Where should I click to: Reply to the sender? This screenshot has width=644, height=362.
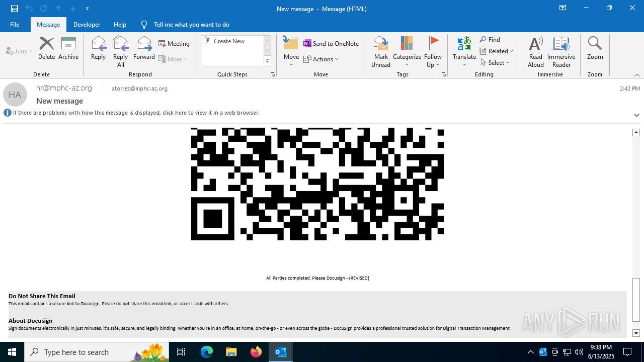[99, 48]
